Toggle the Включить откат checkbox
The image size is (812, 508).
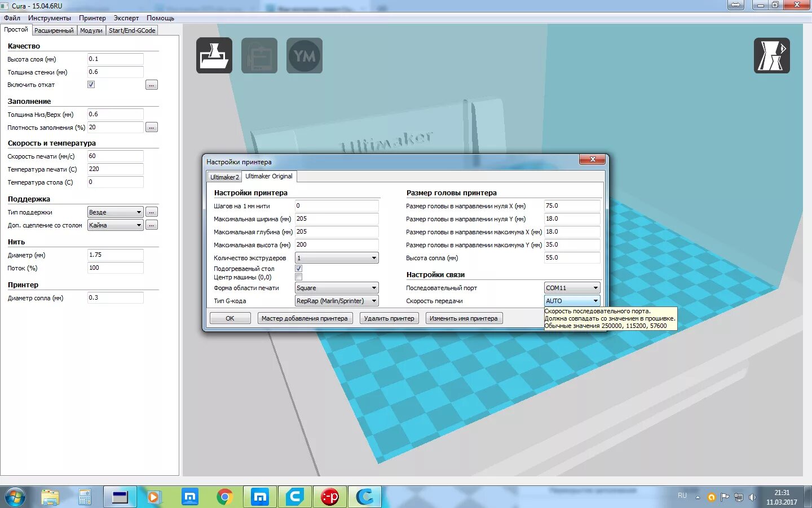pos(91,85)
